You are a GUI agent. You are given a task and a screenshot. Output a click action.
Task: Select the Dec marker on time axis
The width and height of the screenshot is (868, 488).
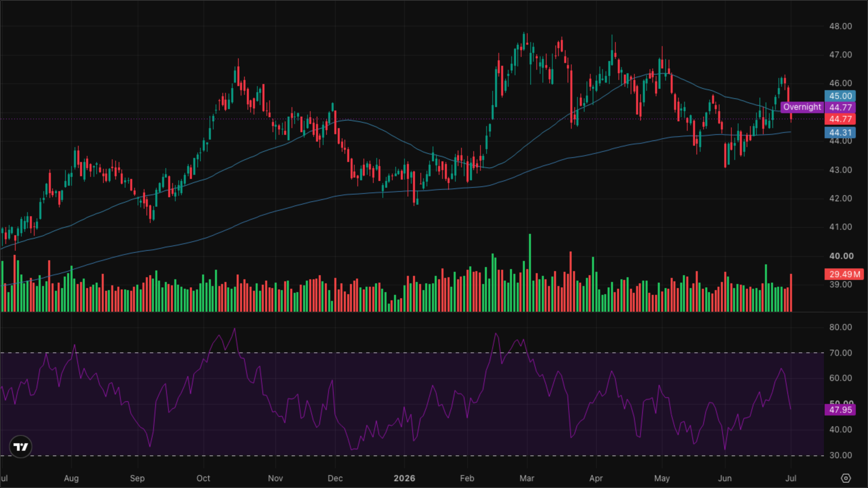click(335, 478)
